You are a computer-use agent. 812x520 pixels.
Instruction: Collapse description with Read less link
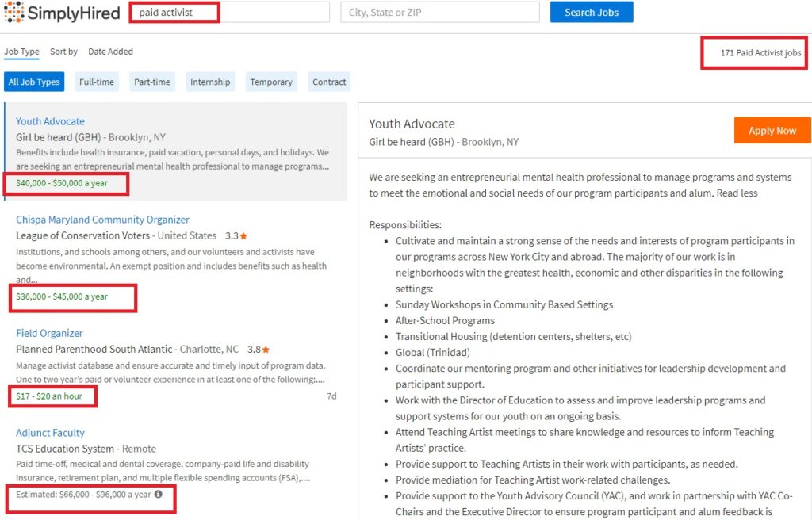737,193
